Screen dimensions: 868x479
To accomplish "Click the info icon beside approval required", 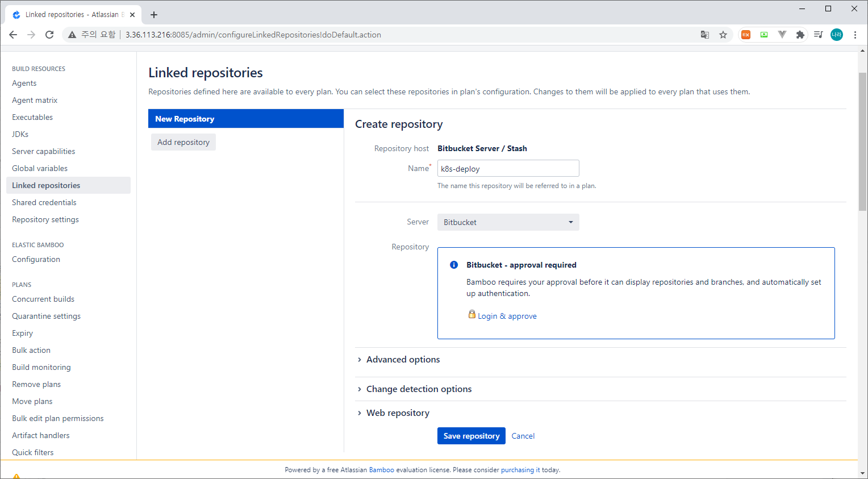I will [x=454, y=265].
